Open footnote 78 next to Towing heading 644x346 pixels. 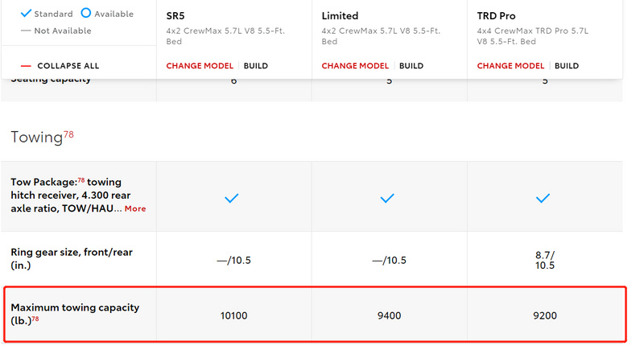click(x=68, y=134)
